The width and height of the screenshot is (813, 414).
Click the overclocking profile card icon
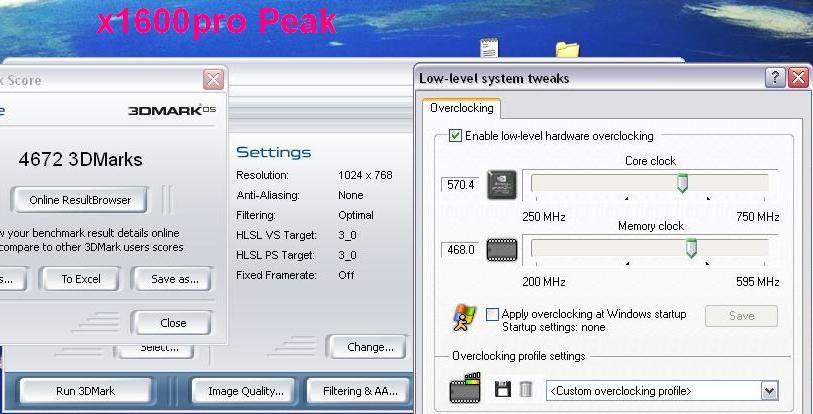[x=465, y=388]
